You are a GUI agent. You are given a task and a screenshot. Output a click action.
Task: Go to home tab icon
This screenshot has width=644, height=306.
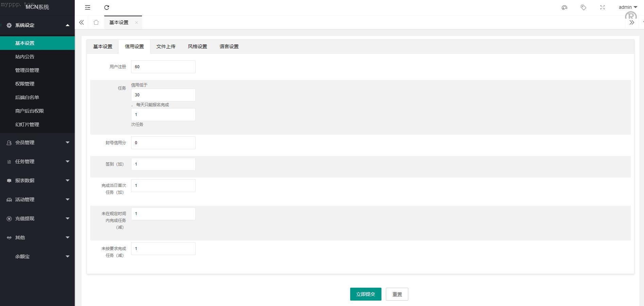[96, 22]
